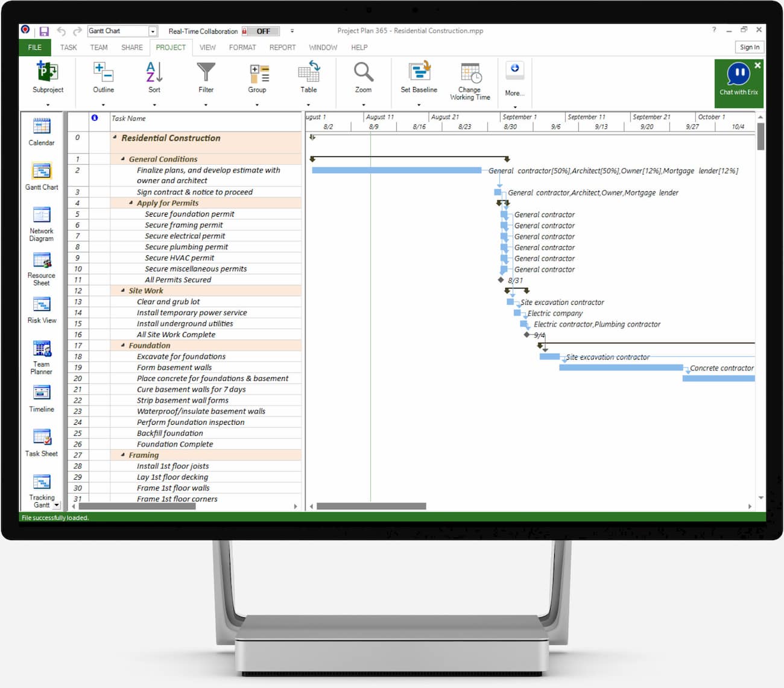The image size is (784, 688).
Task: Open the Resource Sheet view
Action: [x=42, y=269]
